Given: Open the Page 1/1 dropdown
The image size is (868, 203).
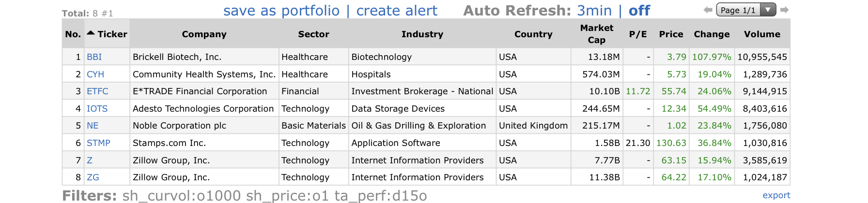Looking at the screenshot, I should [x=746, y=10].
